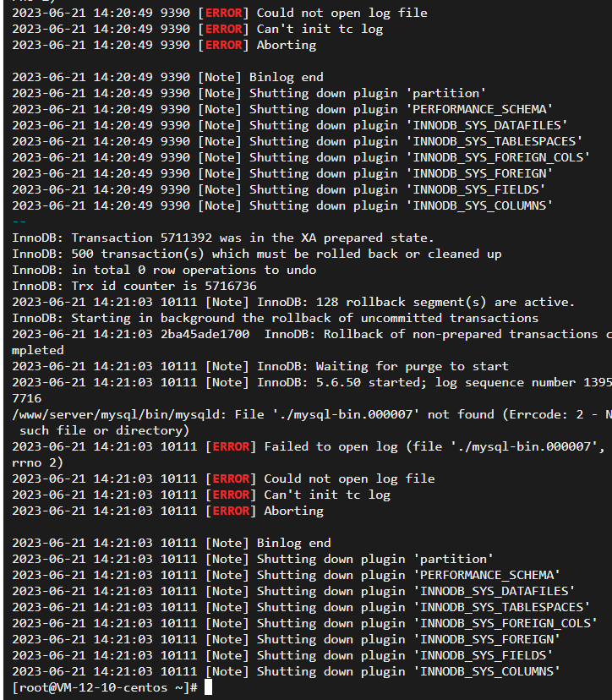612x700 pixels.
Task: Click the red ERROR tag before 'Failed to open log'
Action: click(231, 446)
